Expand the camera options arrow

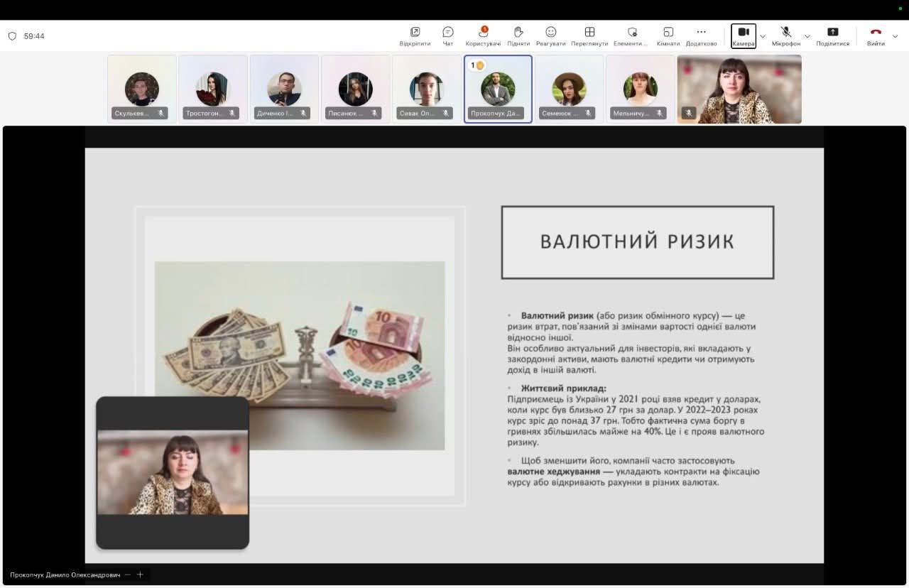(x=763, y=36)
